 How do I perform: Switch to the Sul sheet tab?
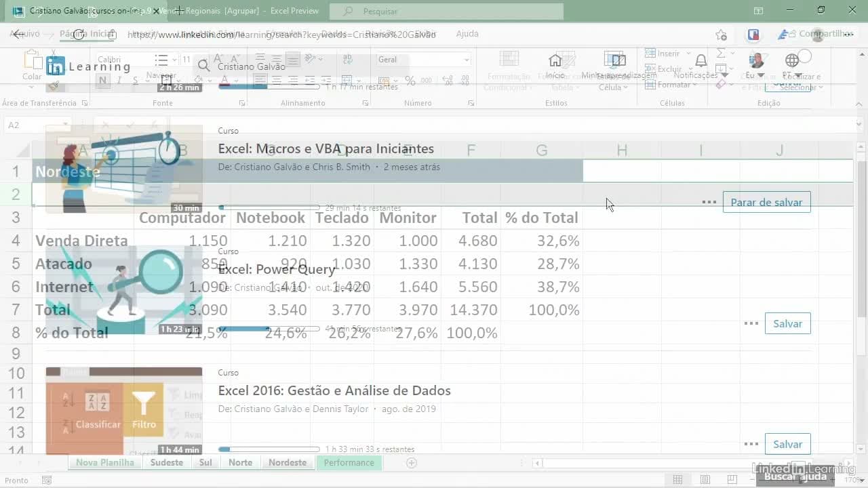(x=205, y=462)
